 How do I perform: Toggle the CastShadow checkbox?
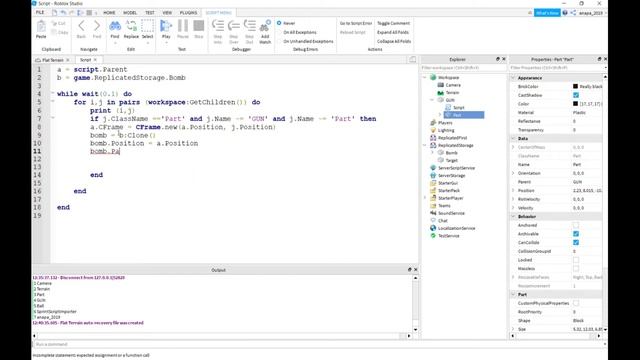[576, 95]
